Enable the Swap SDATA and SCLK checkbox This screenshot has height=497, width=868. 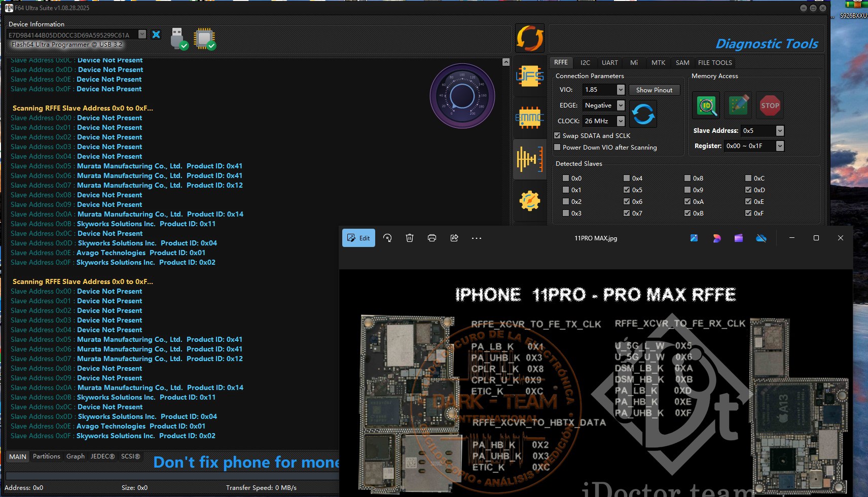click(x=558, y=135)
